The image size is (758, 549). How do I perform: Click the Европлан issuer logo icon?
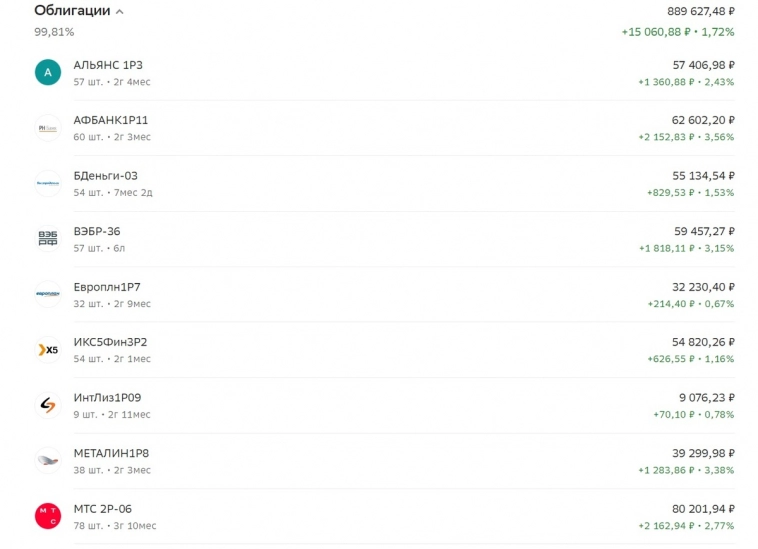coord(48,294)
